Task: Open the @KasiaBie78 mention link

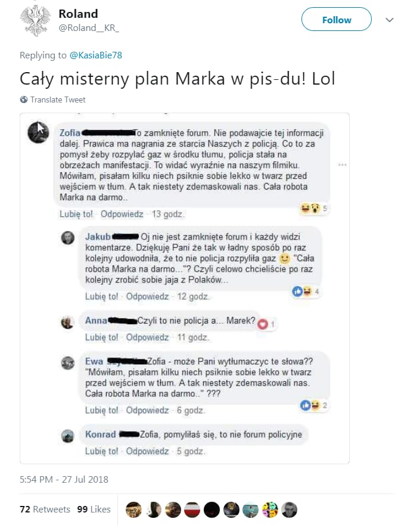Action: (96, 55)
